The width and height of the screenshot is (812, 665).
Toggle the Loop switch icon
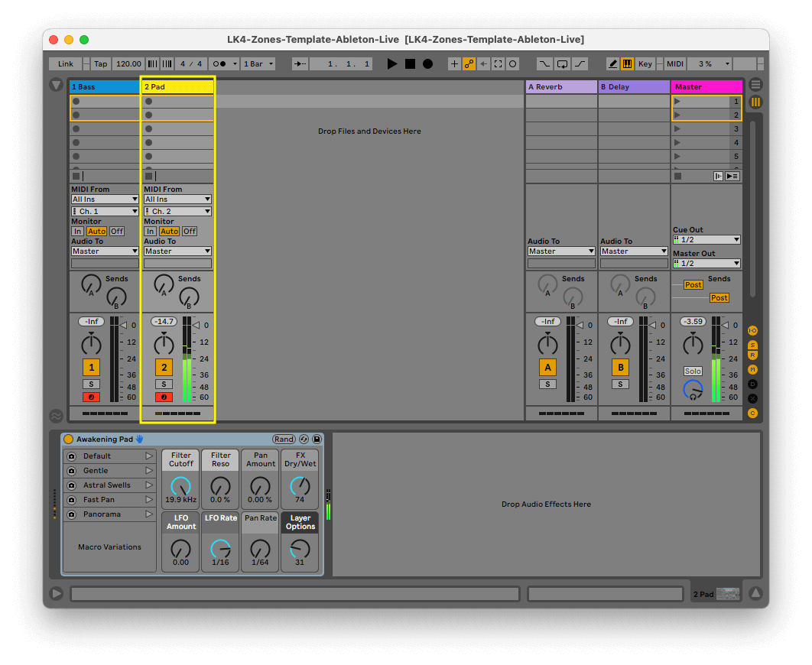[x=562, y=63]
